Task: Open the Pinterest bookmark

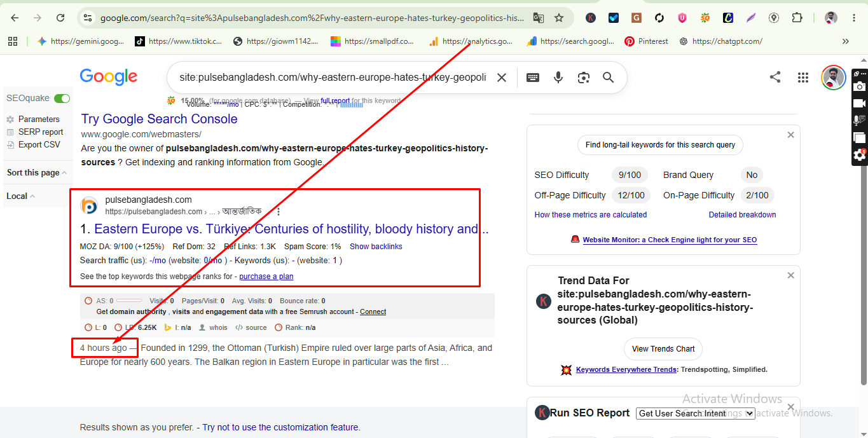Action: click(647, 41)
